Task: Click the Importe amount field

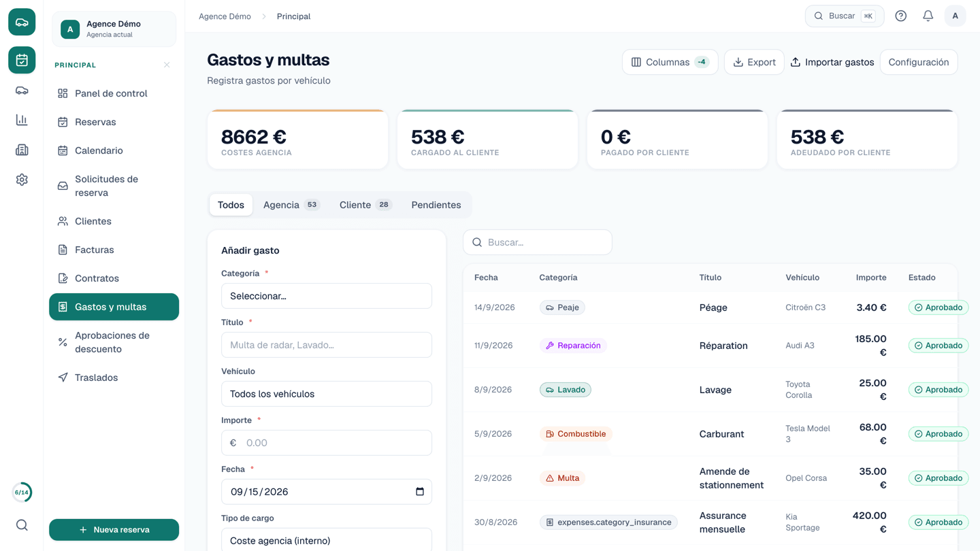Action: [327, 443]
